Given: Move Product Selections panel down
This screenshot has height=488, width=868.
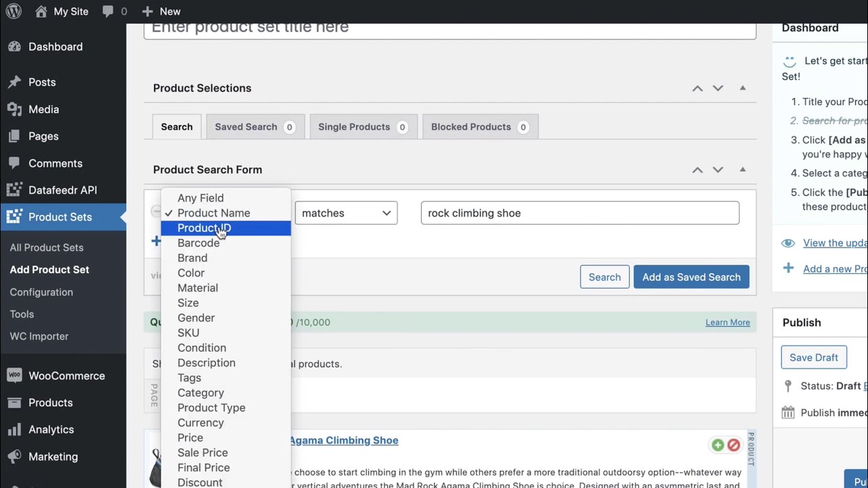Looking at the screenshot, I should 717,88.
